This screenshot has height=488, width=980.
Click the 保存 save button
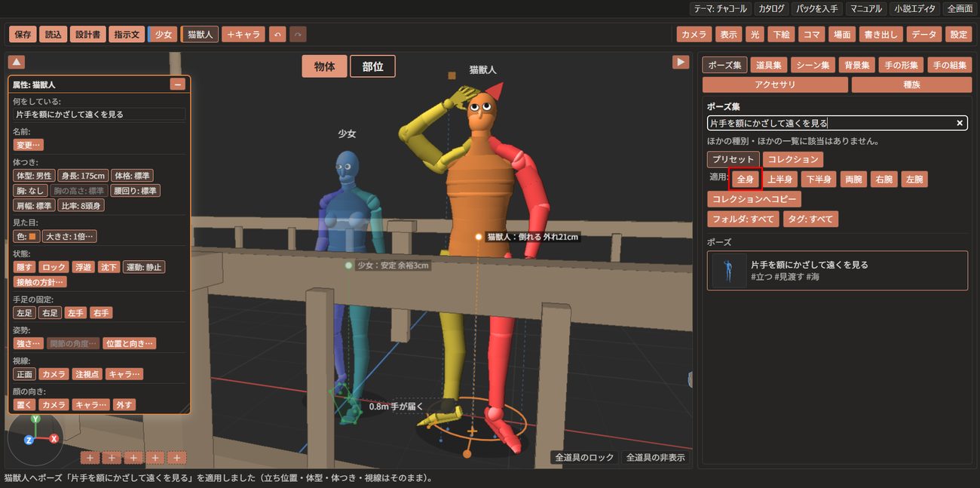(23, 34)
